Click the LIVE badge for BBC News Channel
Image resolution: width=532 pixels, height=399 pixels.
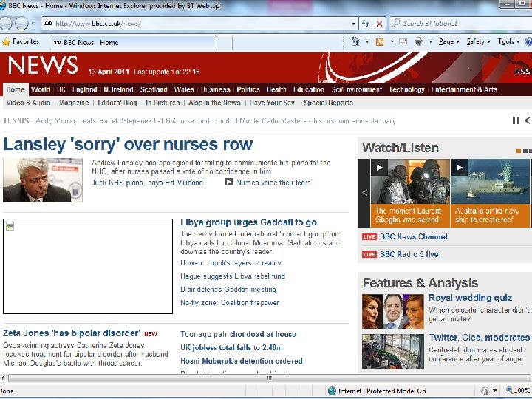tap(369, 237)
